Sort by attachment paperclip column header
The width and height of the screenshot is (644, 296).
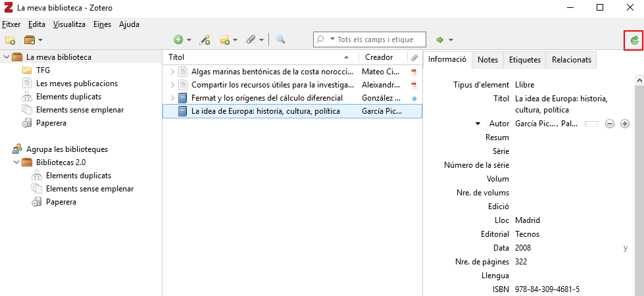[x=414, y=57]
